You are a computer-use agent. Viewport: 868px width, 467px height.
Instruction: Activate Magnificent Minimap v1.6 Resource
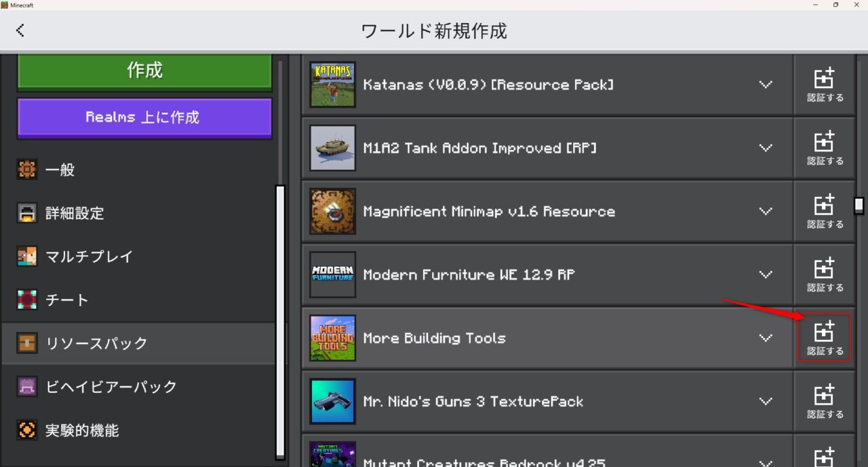(825, 211)
